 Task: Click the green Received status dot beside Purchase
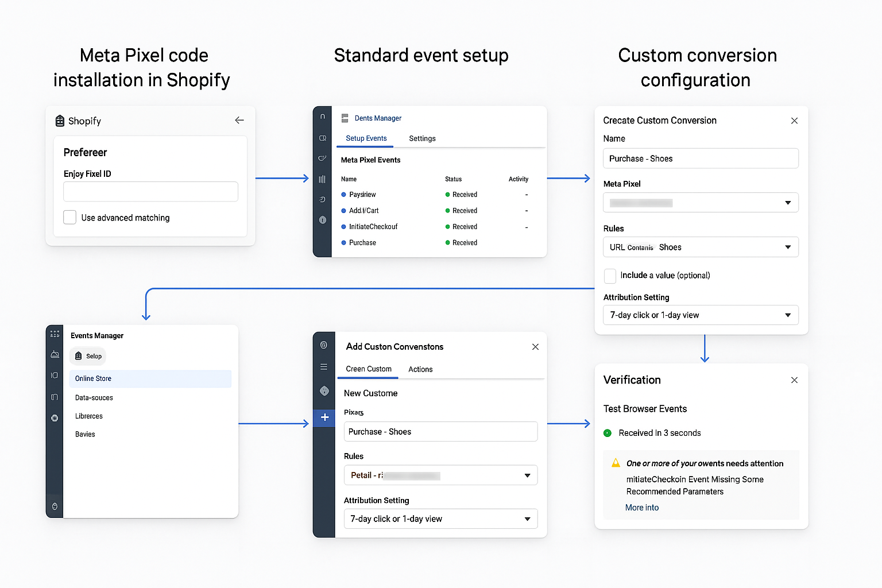click(x=447, y=242)
